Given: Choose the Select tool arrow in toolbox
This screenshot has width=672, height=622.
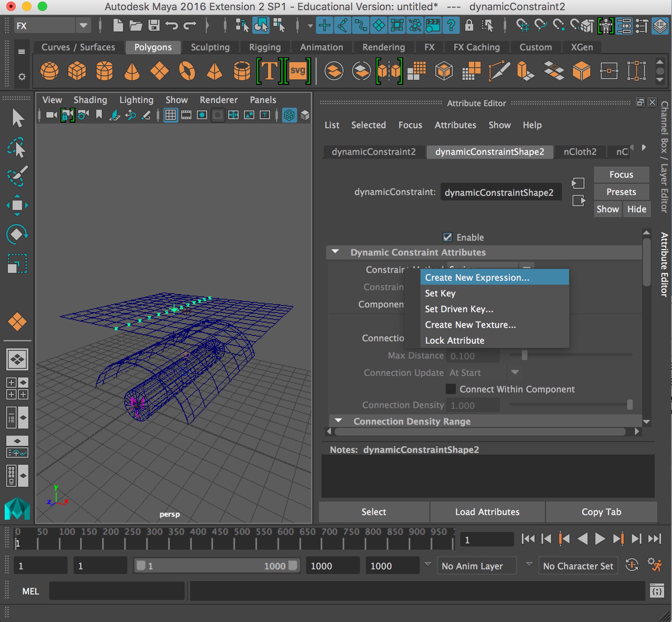Looking at the screenshot, I should tap(17, 118).
